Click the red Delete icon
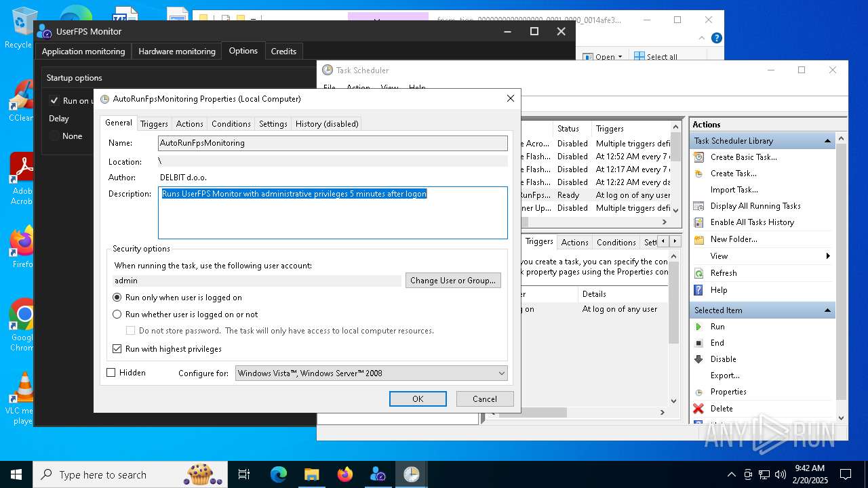This screenshot has width=868, height=488. pos(698,409)
